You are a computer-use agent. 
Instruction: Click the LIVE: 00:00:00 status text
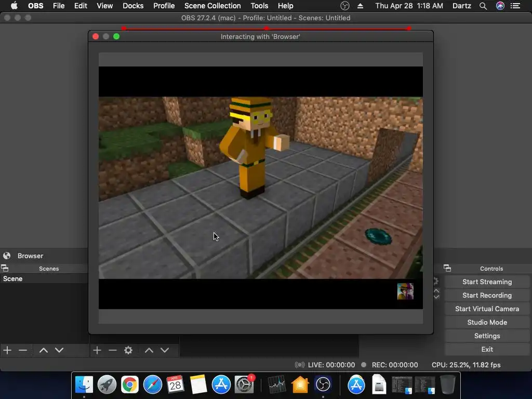pos(331,365)
